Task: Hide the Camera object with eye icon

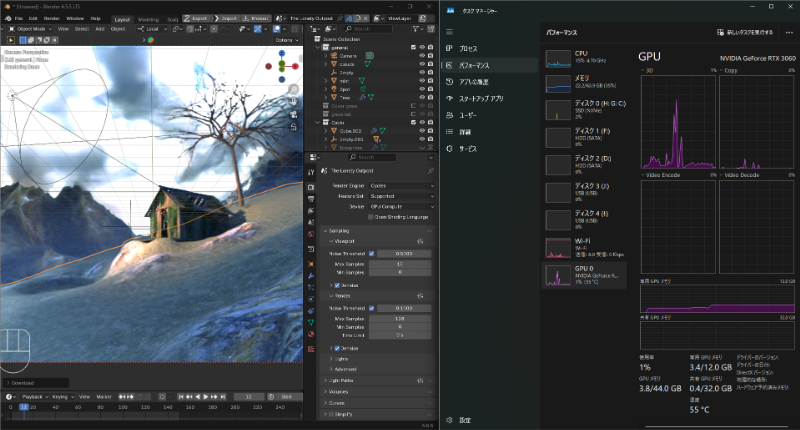Action: [422, 56]
